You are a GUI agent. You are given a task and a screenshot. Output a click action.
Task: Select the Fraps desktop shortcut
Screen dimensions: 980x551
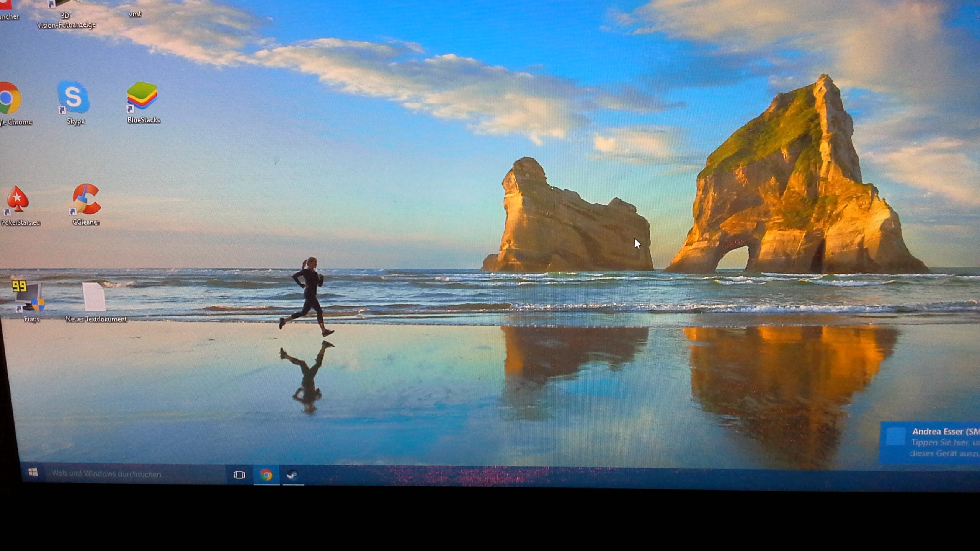point(28,297)
